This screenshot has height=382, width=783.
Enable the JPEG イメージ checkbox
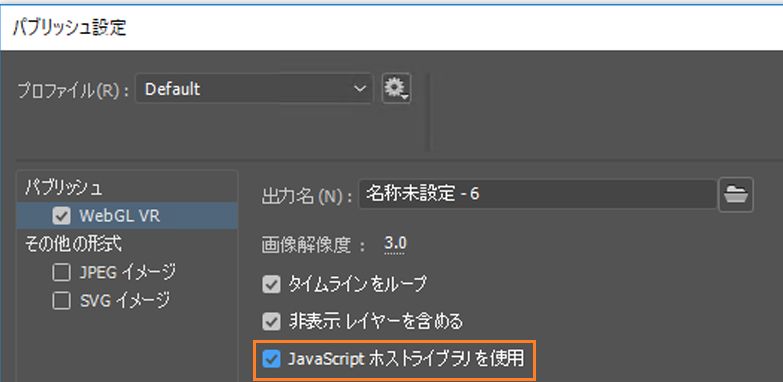tap(61, 273)
